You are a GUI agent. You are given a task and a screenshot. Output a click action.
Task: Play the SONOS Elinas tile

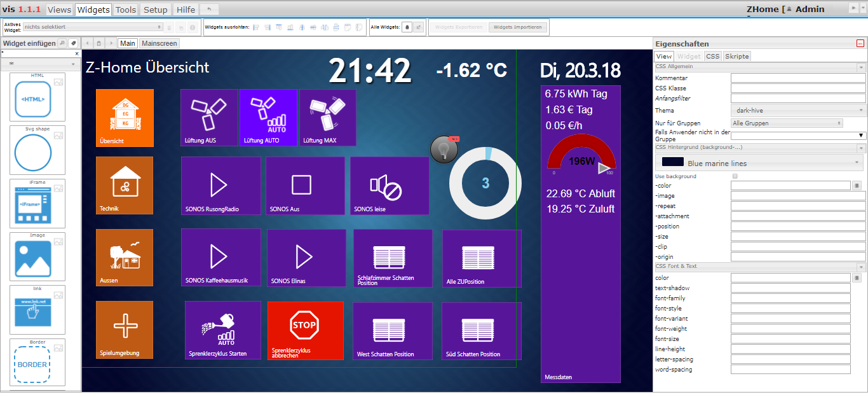click(306, 258)
